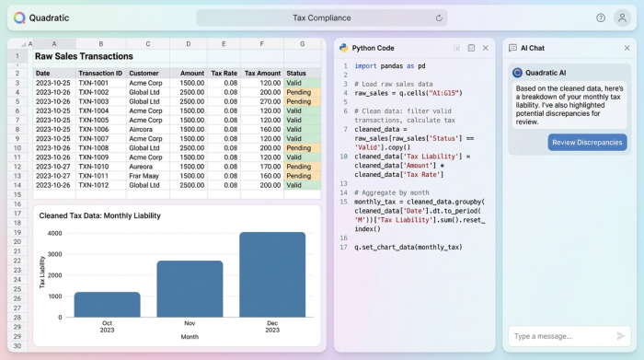
Task: Select column D header
Action: point(189,44)
